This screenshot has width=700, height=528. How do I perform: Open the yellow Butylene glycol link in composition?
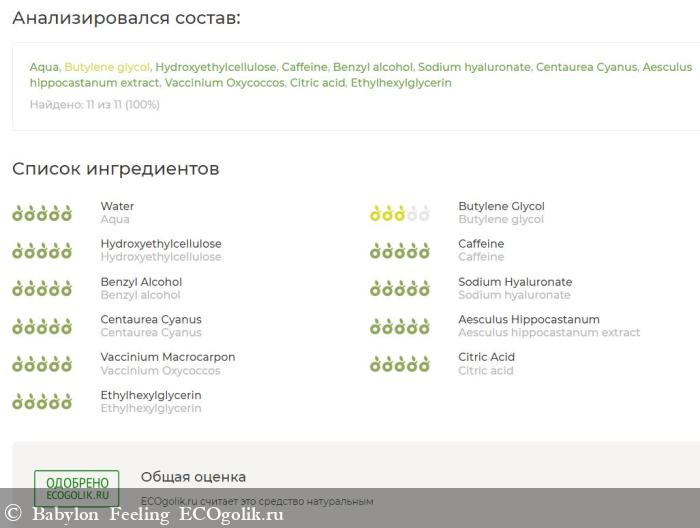coord(107,67)
